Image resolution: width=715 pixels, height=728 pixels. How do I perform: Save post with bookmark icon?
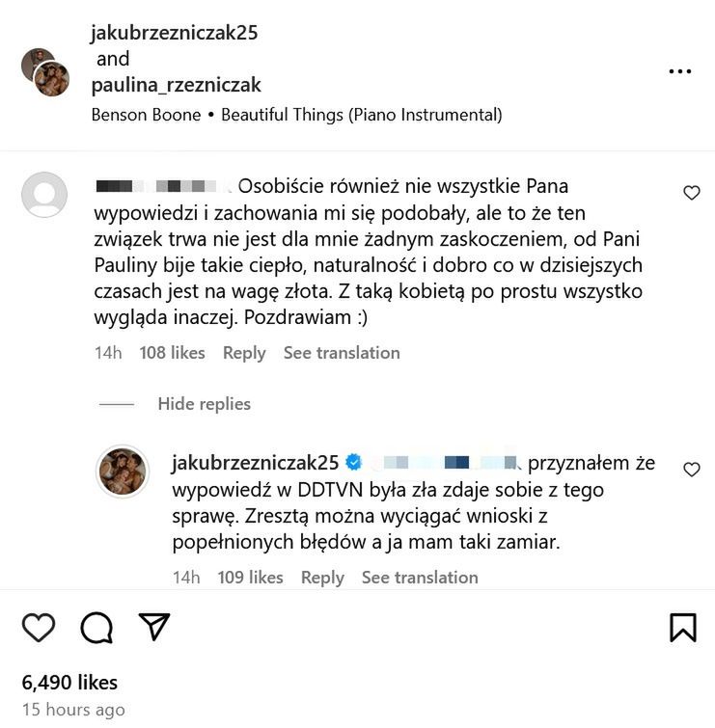click(683, 628)
